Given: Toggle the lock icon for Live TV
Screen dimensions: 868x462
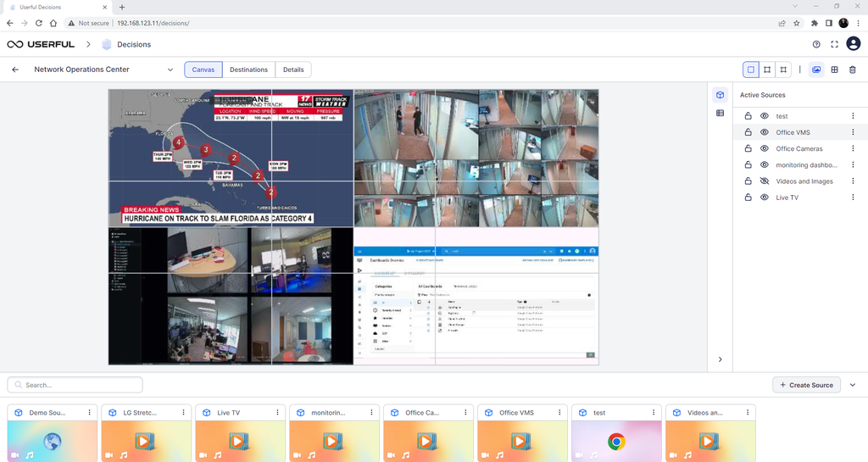Looking at the screenshot, I should tap(748, 198).
